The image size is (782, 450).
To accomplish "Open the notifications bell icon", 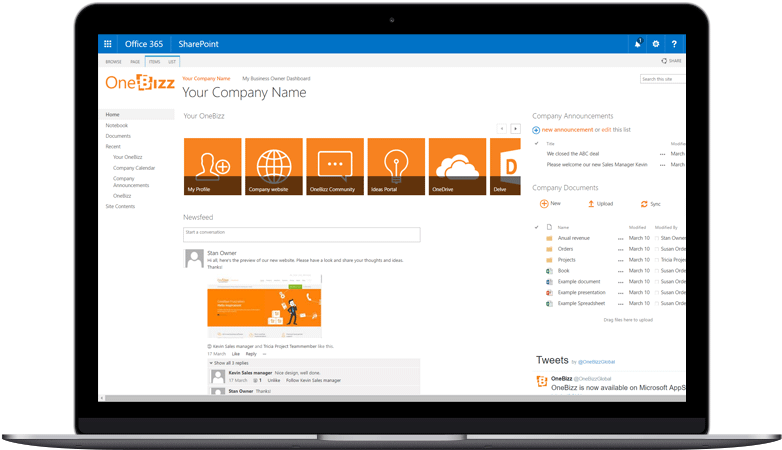I will coord(637,44).
